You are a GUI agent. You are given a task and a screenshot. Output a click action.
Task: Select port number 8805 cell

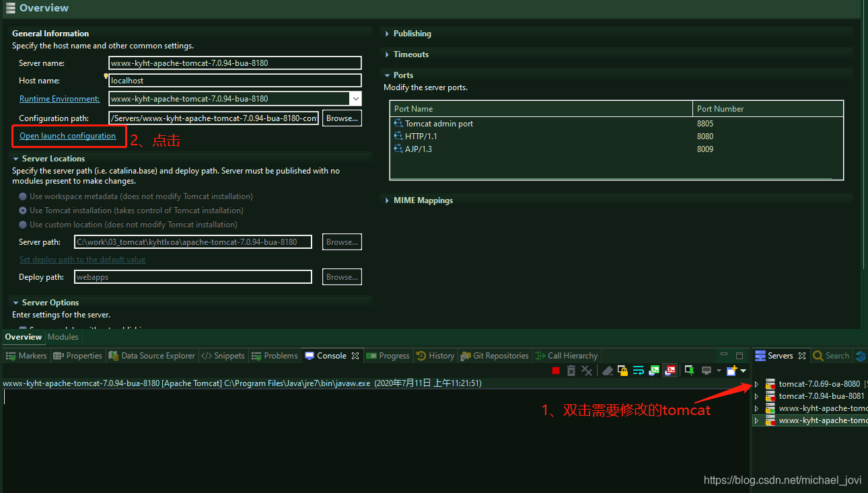point(705,124)
